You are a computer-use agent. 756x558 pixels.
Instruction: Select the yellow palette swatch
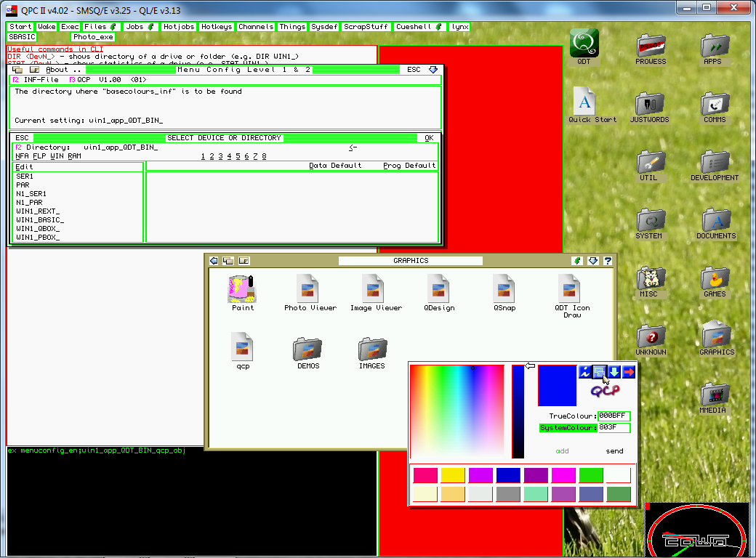[x=453, y=476]
